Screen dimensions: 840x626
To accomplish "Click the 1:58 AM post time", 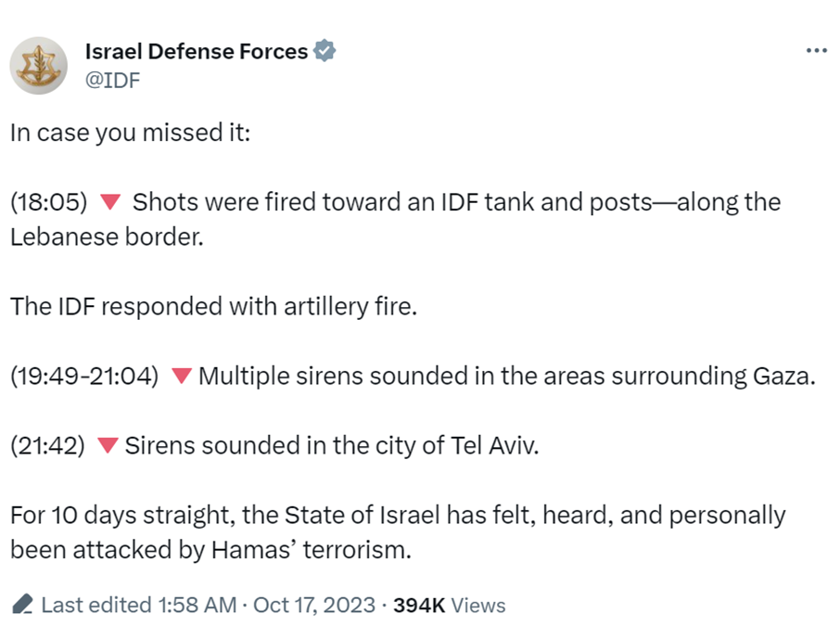I will tap(197, 605).
